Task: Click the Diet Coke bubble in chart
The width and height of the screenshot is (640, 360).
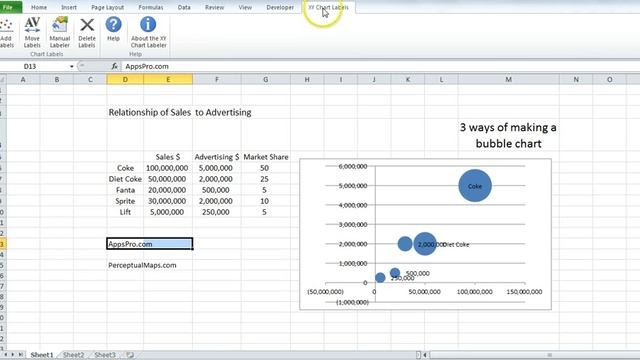Action: point(424,244)
